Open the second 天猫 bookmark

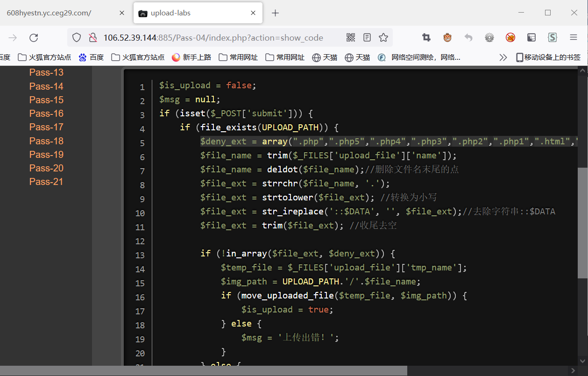click(357, 57)
